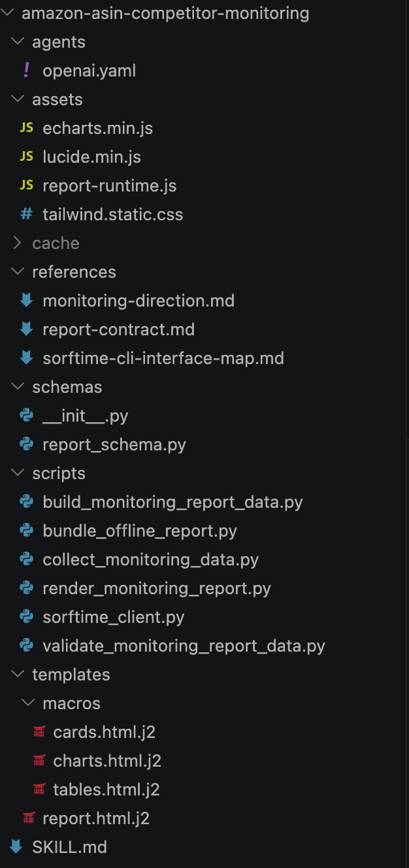Open sorftime_client.py script
The width and height of the screenshot is (409, 868).
[x=114, y=617]
